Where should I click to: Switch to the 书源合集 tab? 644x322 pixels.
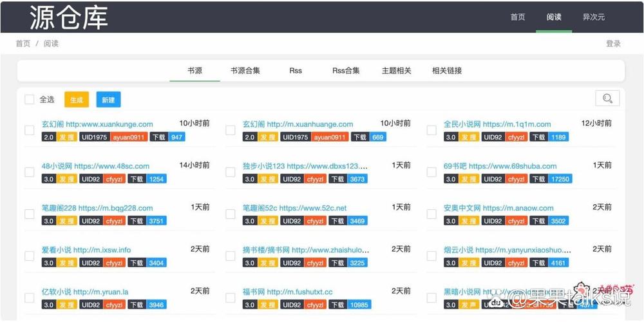coord(245,71)
